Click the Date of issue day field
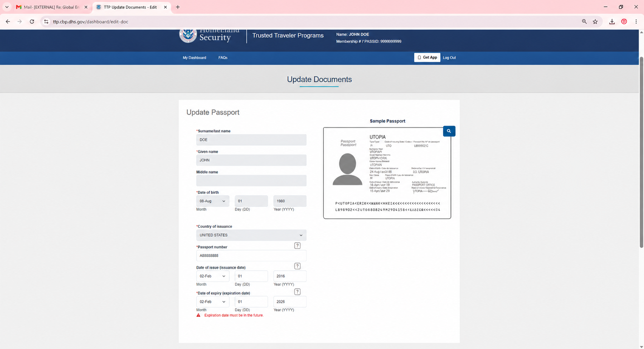 tap(251, 276)
